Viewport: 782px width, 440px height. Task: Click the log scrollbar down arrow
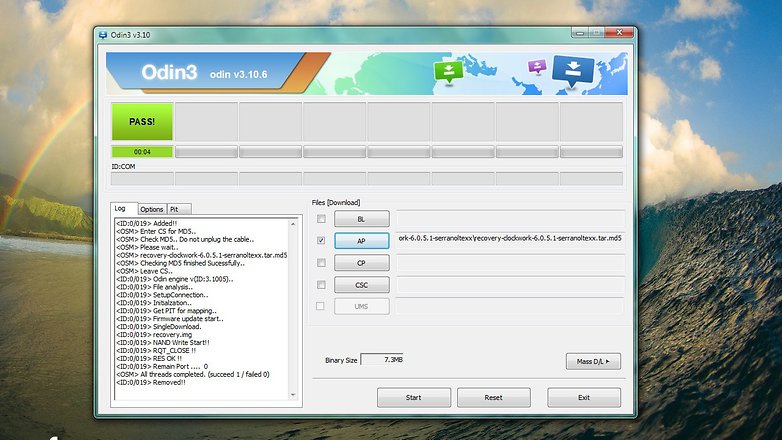click(x=293, y=395)
